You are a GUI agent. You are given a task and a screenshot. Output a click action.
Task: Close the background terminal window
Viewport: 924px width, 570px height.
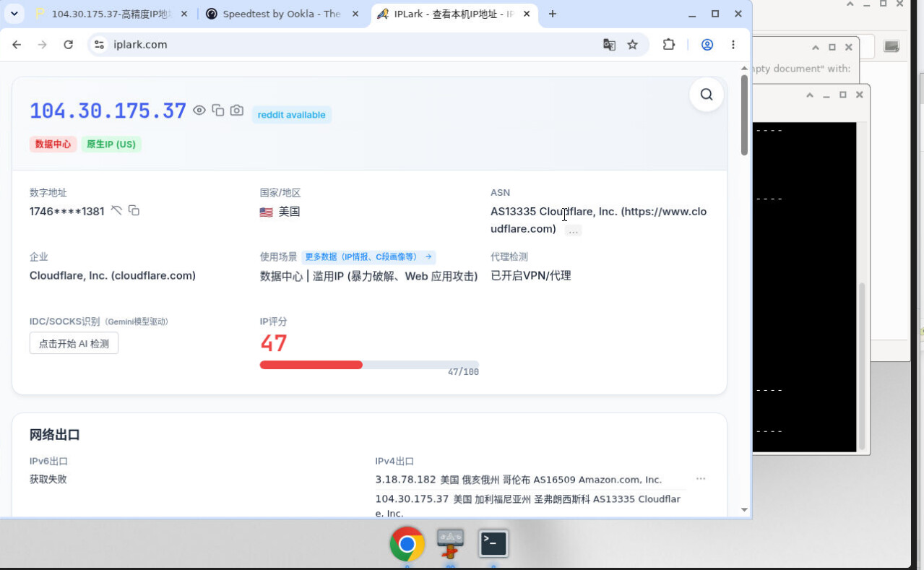click(860, 95)
